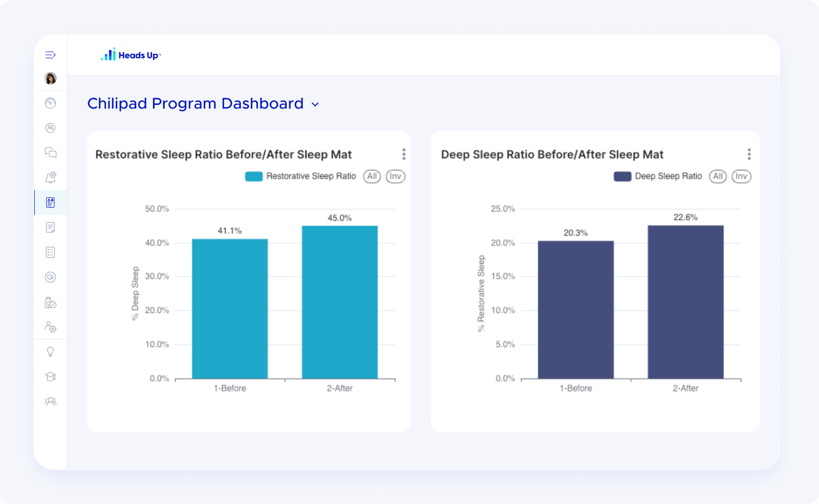Open the user settings gear icon
Viewport: 819px width, 504px height.
(50, 327)
